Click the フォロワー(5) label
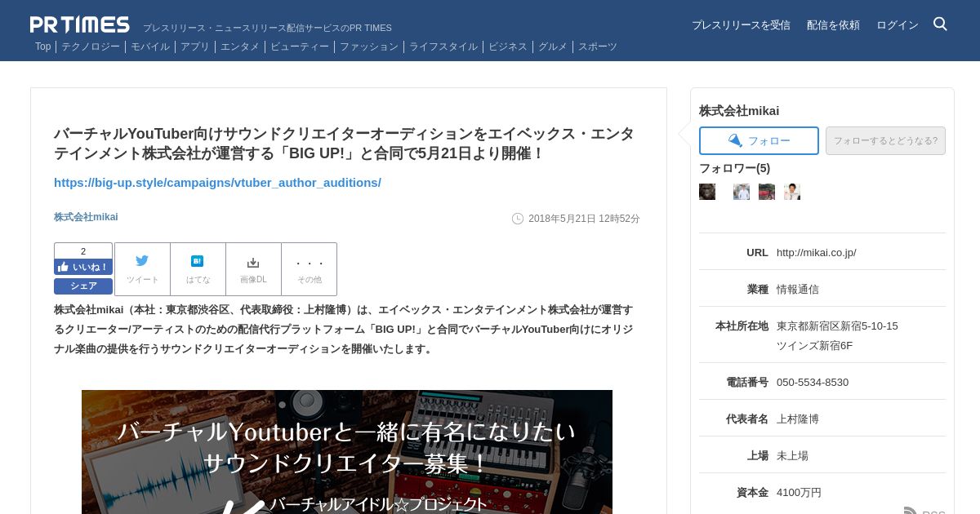Screen dimensions: 980x514 pyautogui.click(x=734, y=168)
